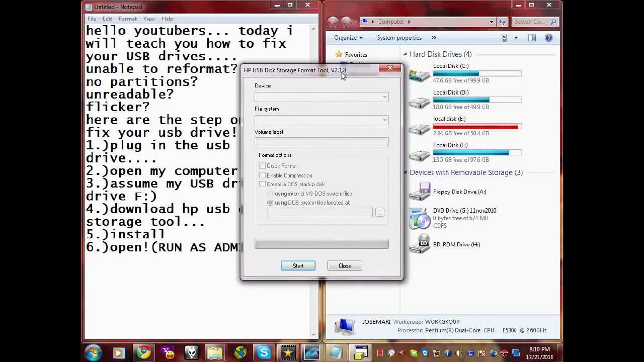This screenshot has height=362, width=644.
Task: Click the red local disk (E:) capacity bar
Action: 477,127
